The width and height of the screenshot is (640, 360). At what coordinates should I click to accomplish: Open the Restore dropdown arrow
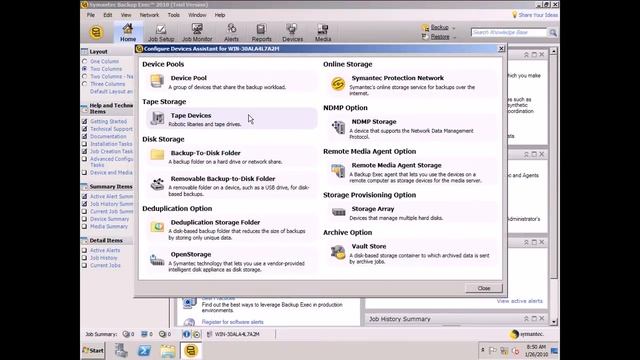pyautogui.click(x=455, y=37)
